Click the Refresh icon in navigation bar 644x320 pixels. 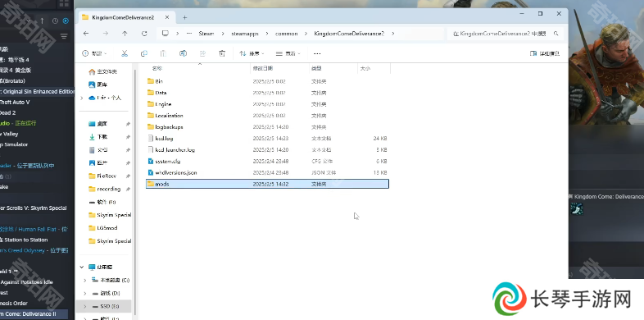[x=144, y=34]
